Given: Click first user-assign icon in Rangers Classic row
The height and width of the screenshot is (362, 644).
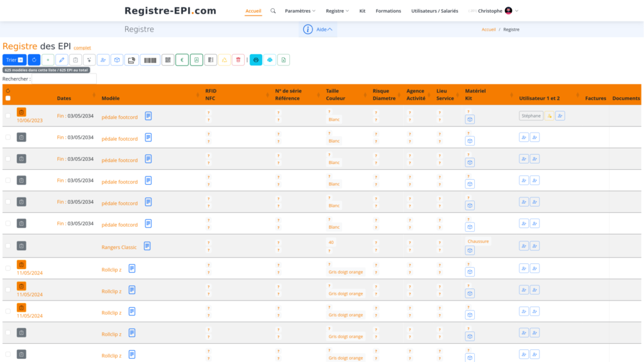Looking at the screenshot, I should pos(524,246).
